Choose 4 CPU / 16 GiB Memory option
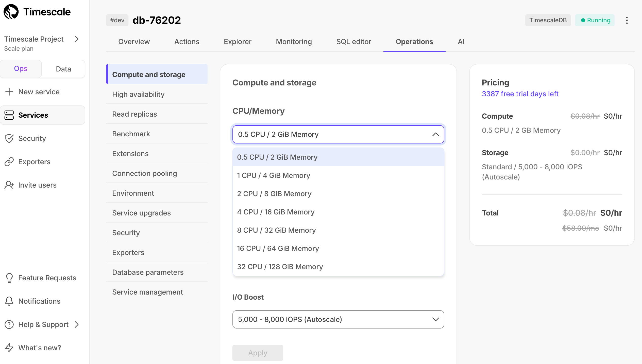This screenshot has height=364, width=642. tap(338, 212)
